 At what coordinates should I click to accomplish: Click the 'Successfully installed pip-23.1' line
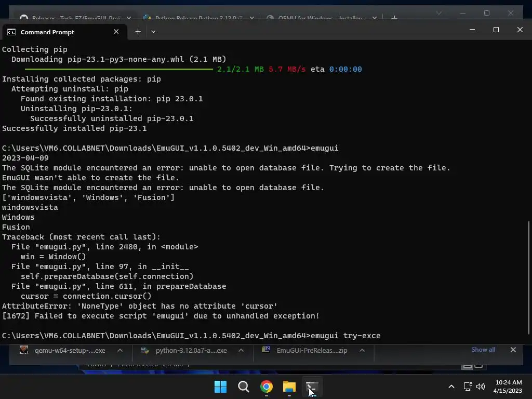(x=74, y=128)
